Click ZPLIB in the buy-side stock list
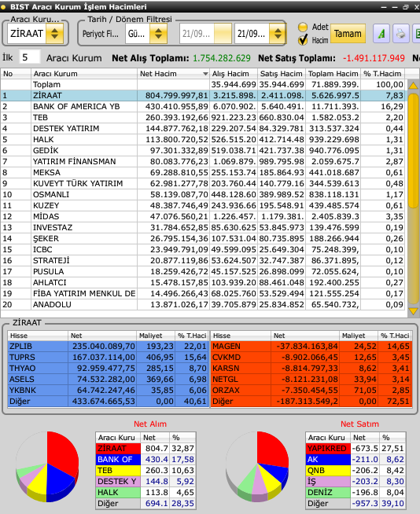 tap(21, 346)
